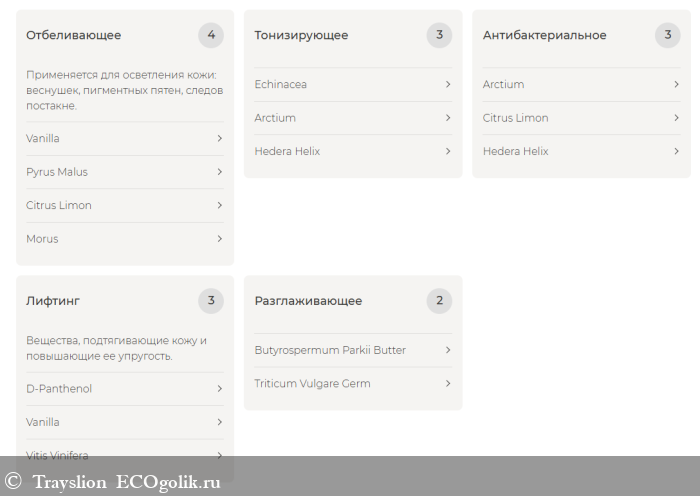This screenshot has width=700, height=496.
Task: Click the count badge on Тонизирующее card
Action: [x=438, y=35]
